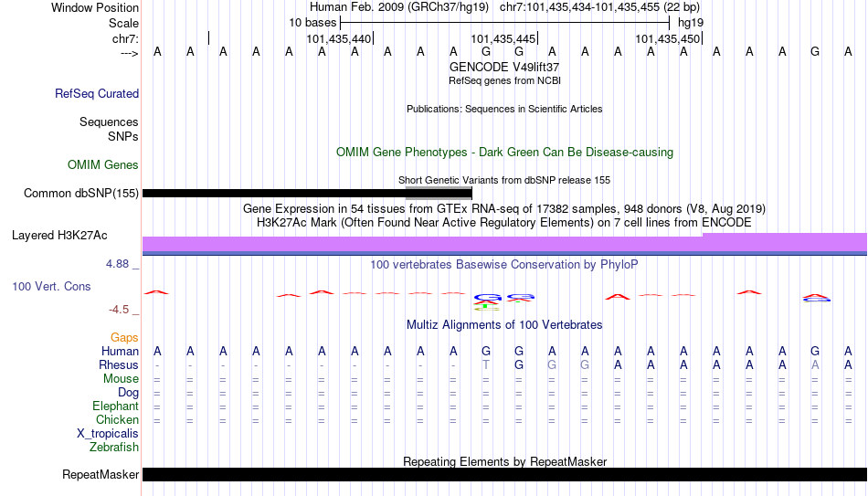Click the chr7: base position label

[125, 38]
